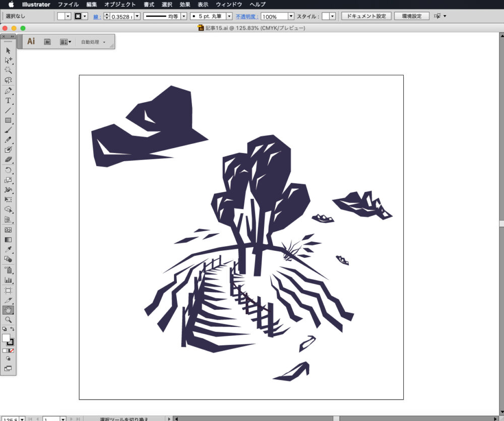
Task: Select the Zoom magnifier tool
Action: [x=8, y=319]
